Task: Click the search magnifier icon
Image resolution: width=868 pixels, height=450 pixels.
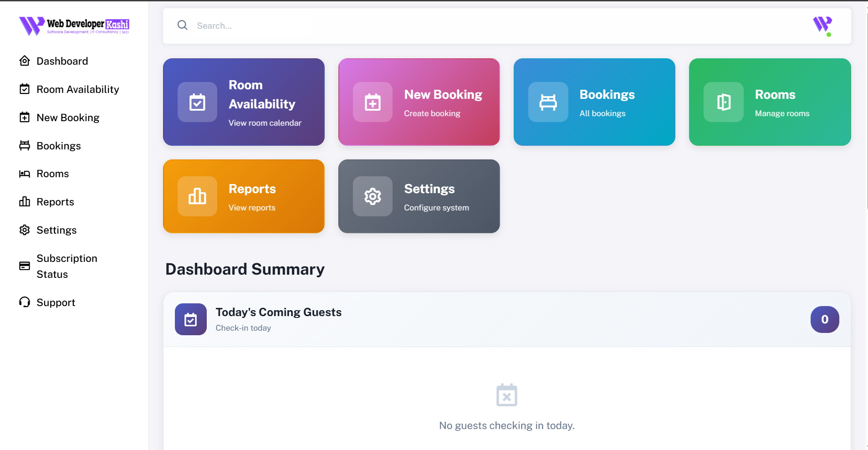Action: tap(183, 26)
